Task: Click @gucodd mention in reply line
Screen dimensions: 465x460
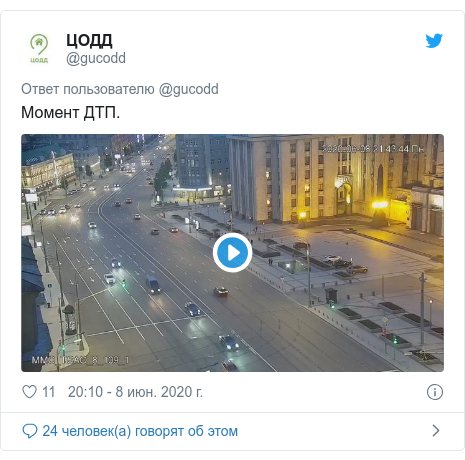Action: coord(188,89)
